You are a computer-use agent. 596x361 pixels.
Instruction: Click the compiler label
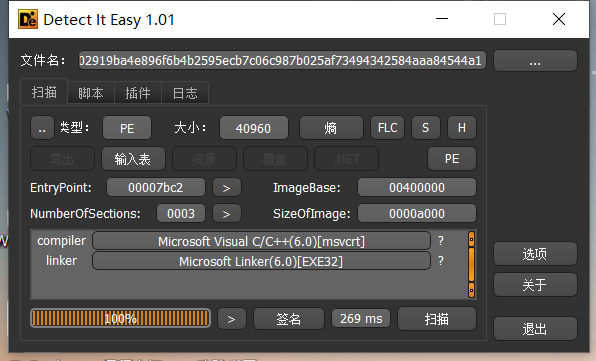62,241
